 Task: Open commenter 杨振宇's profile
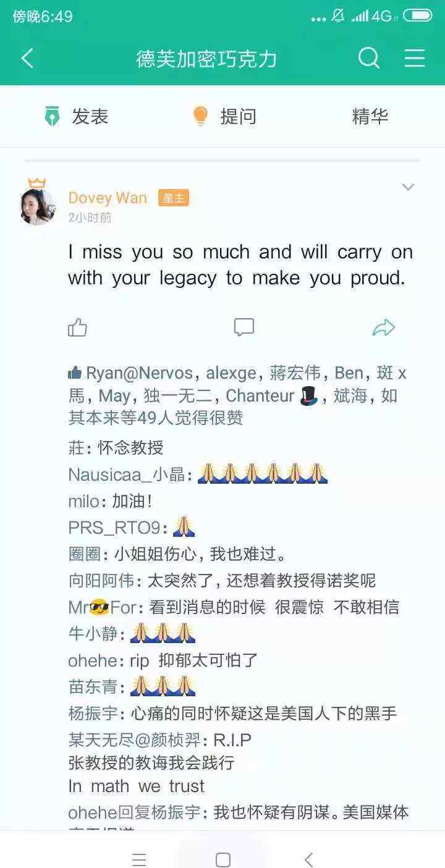click(x=93, y=714)
